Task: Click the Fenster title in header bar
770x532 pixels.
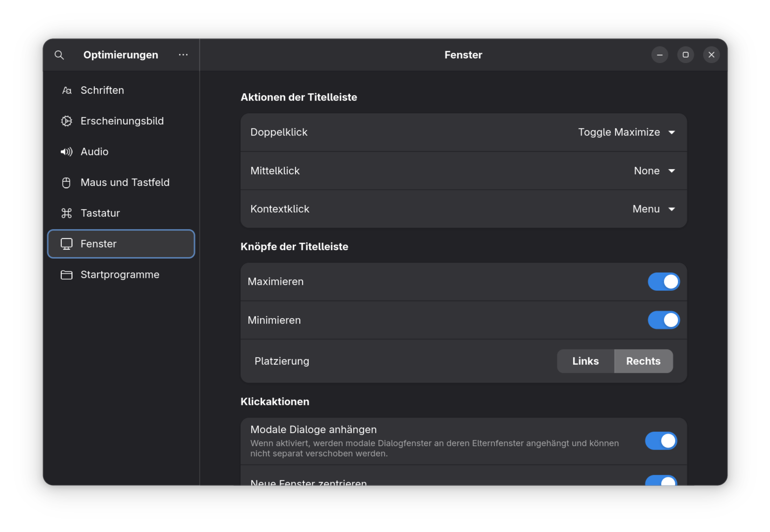Action: pyautogui.click(x=463, y=55)
